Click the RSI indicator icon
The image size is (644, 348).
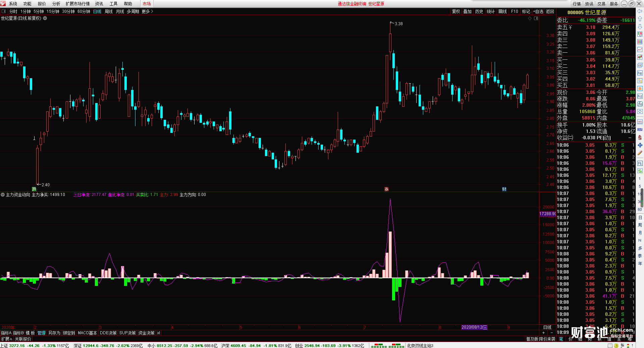[640, 130]
